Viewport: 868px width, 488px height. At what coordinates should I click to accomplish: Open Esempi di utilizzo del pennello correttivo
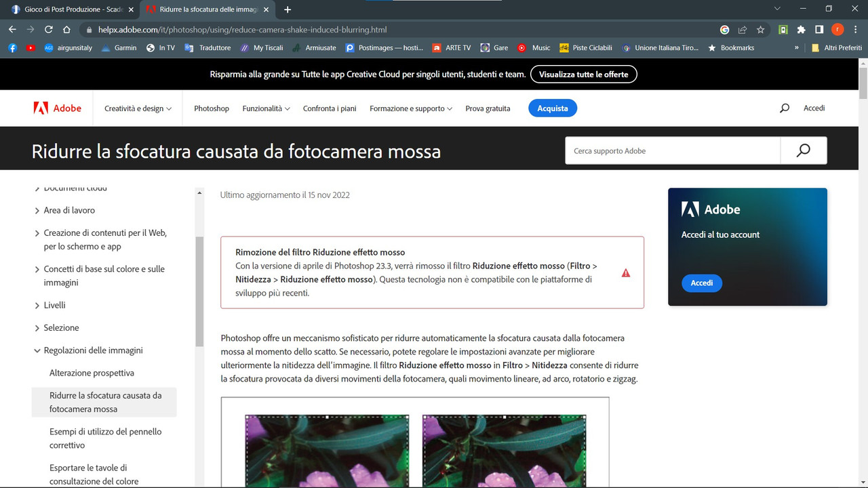coord(105,439)
